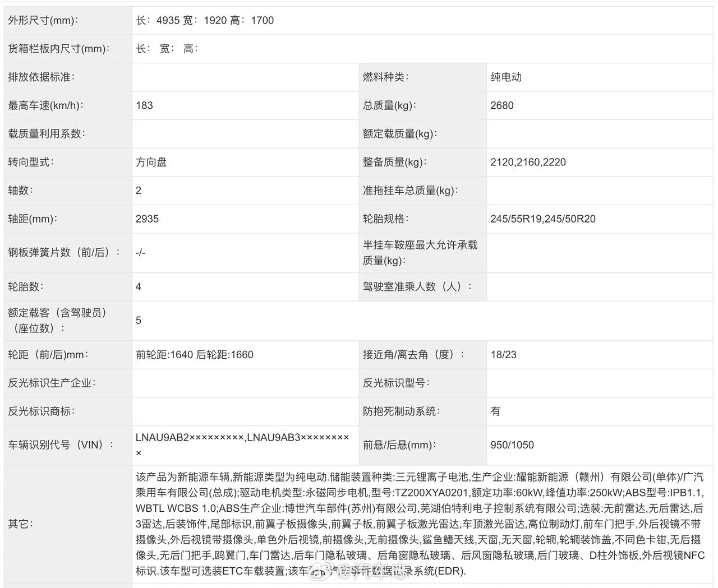Click the 前悬/后悬(mm) label
This screenshot has height=588, width=718.
399,445
